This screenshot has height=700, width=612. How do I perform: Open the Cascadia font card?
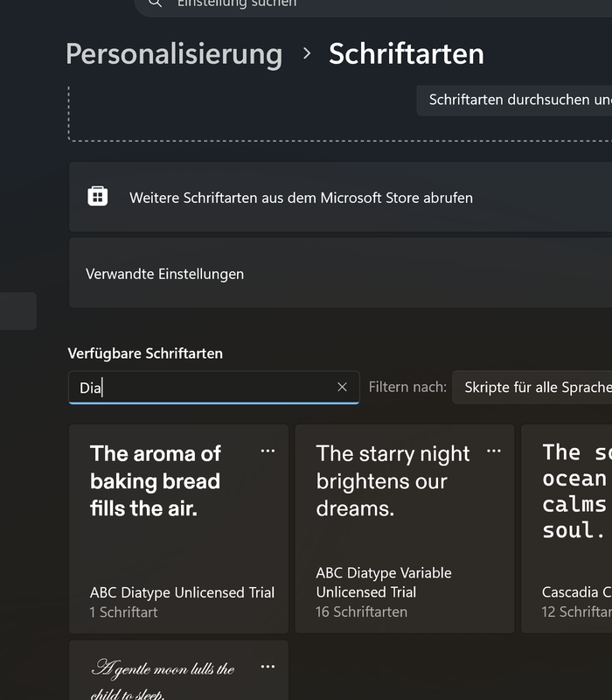pos(567,528)
